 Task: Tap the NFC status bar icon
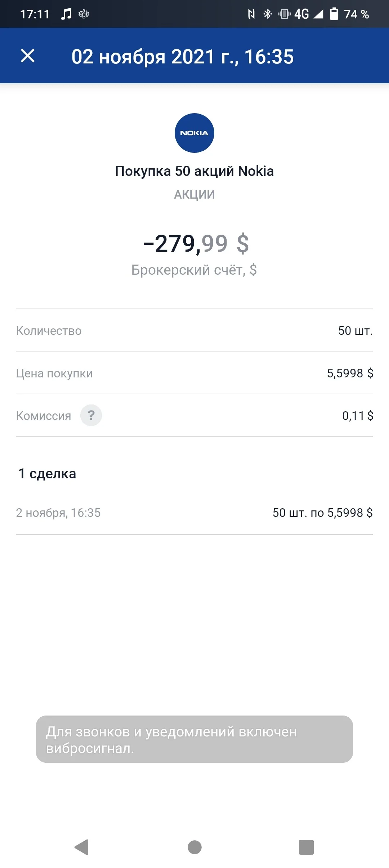[x=251, y=14]
